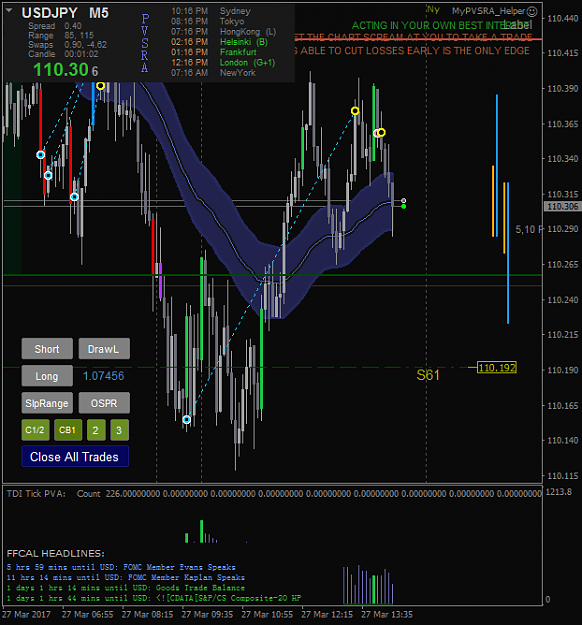Click the Short trade button
Screen dimensions: 582x625
(47, 349)
